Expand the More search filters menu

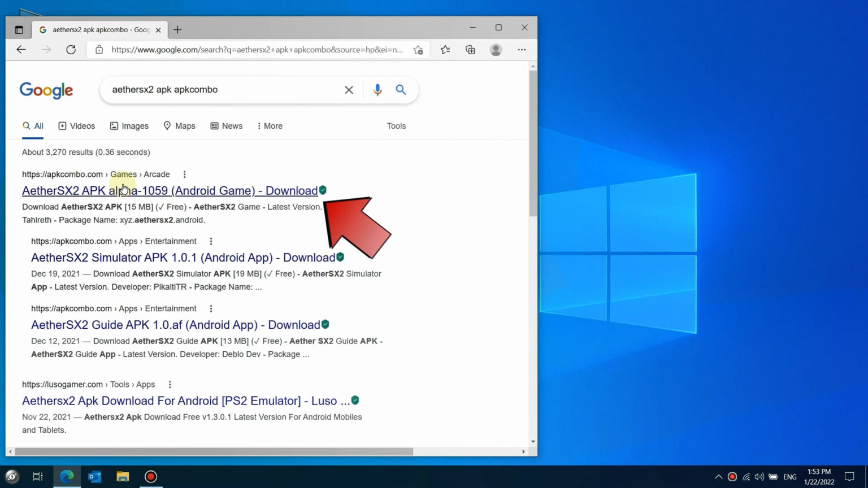coord(270,126)
